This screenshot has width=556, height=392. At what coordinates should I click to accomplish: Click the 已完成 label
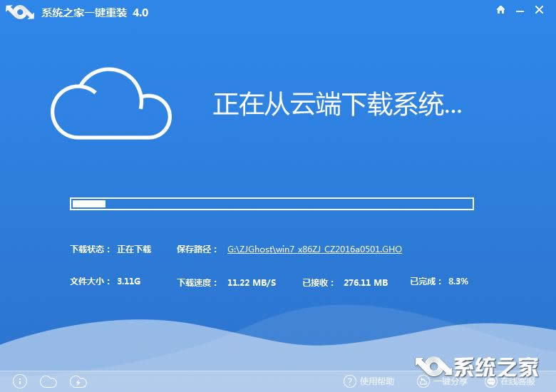[x=426, y=282]
